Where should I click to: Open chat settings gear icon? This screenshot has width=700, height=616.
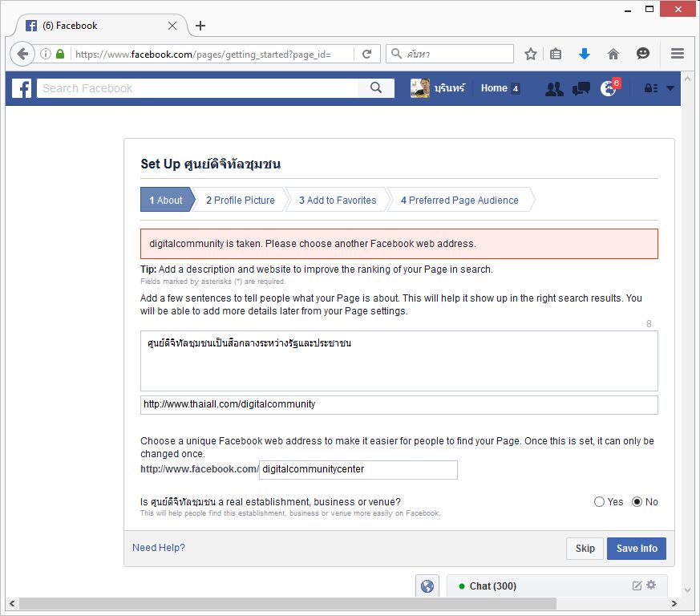(x=651, y=586)
